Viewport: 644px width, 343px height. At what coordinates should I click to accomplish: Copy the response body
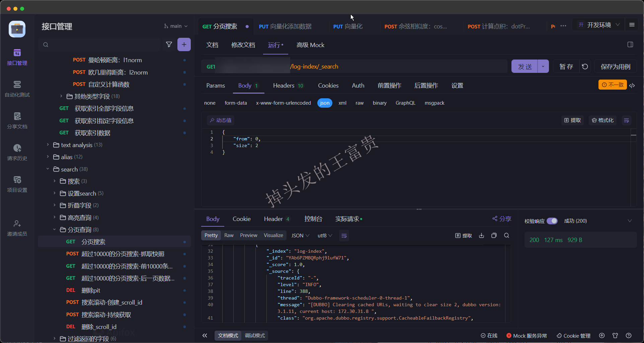click(494, 236)
